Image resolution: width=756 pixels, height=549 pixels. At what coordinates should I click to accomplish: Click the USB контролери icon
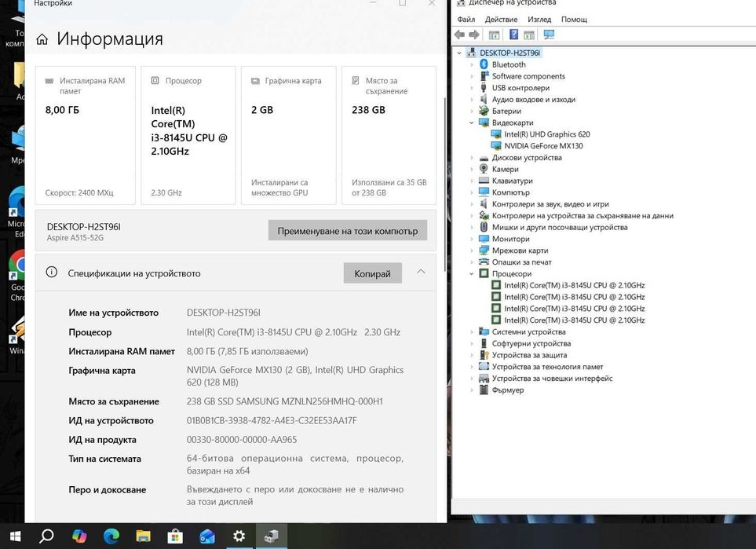click(484, 87)
